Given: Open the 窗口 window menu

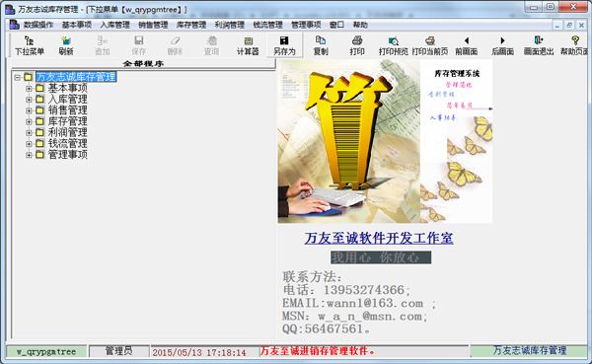Looking at the screenshot, I should pyautogui.click(x=336, y=25).
